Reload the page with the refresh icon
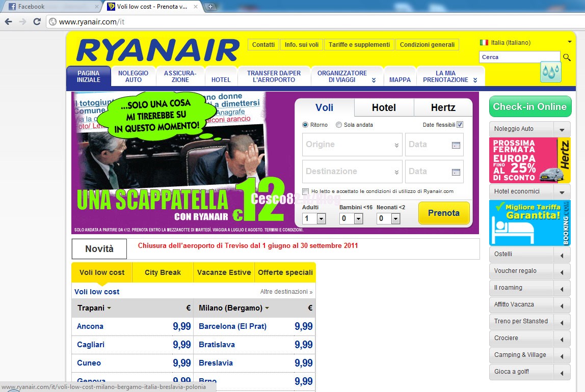This screenshot has width=585, height=392. (37, 21)
